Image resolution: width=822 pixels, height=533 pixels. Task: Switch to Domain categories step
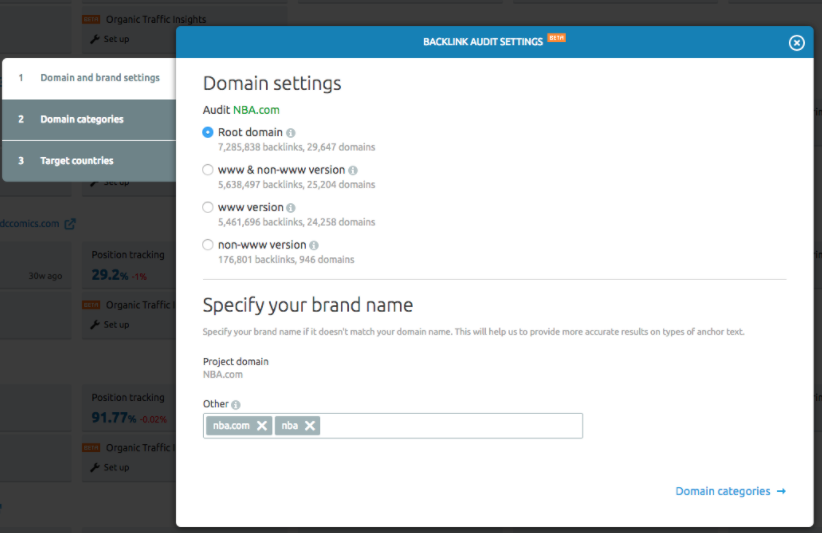tap(82, 119)
